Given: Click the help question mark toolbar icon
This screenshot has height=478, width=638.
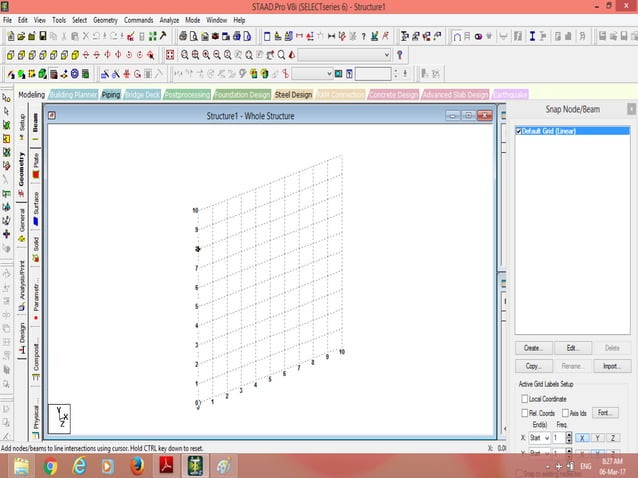Looking at the screenshot, I should pyautogui.click(x=400, y=55).
